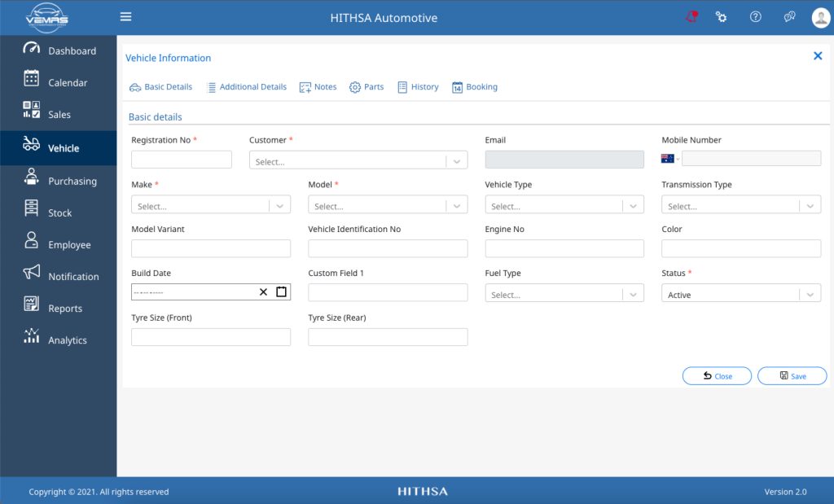The height and width of the screenshot is (504, 834).
Task: Click the Engine No input field
Action: [x=564, y=248]
